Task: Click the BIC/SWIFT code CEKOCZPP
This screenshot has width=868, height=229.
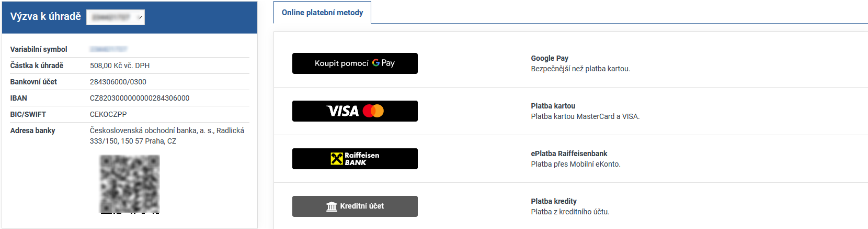Action: pyautogui.click(x=108, y=114)
